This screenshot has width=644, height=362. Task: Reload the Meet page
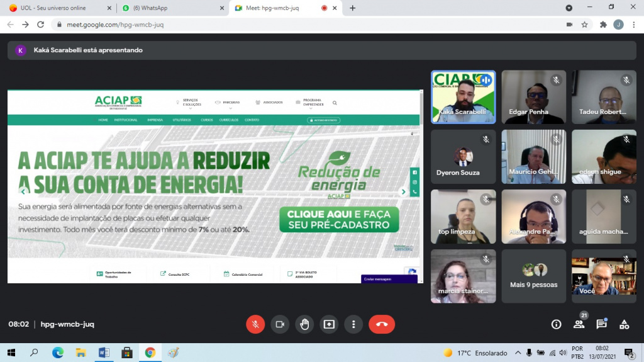[x=40, y=25]
